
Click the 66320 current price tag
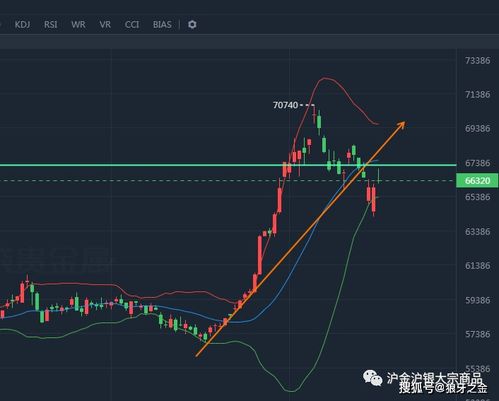coord(477,181)
